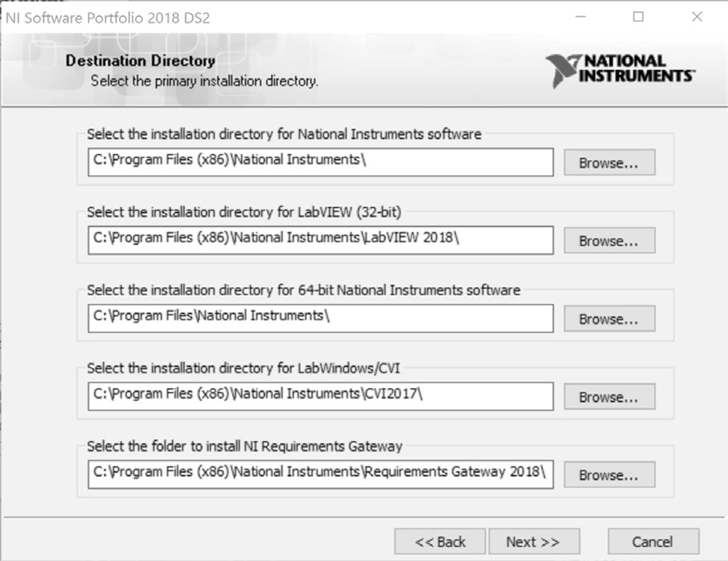Cancel the installation

point(653,542)
